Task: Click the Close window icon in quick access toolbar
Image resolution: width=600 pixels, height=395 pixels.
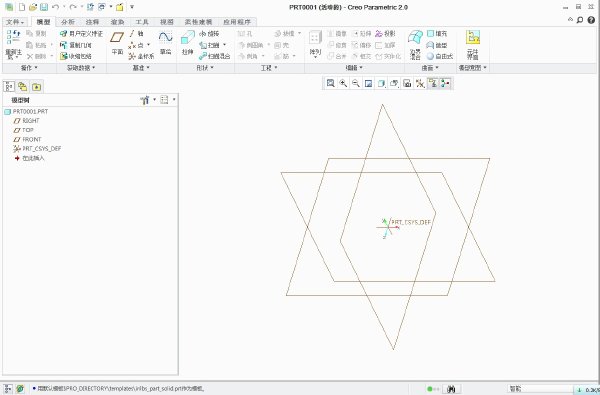Action: [x=120, y=7]
